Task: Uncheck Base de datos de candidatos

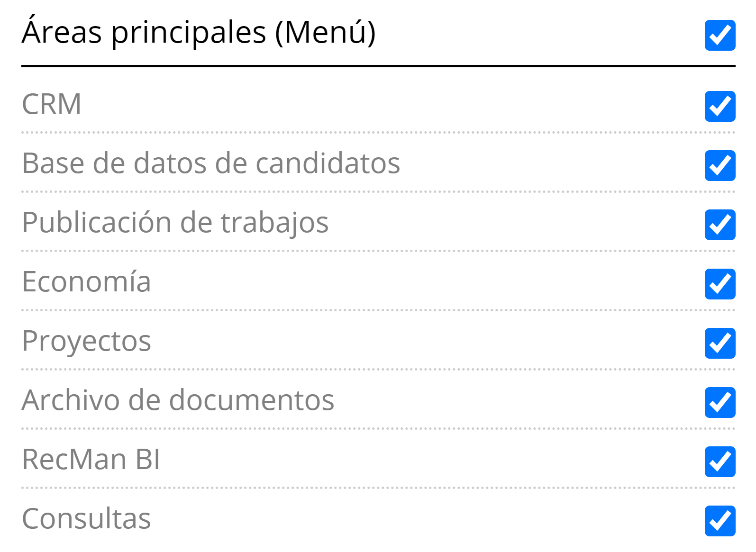Action: tap(720, 165)
